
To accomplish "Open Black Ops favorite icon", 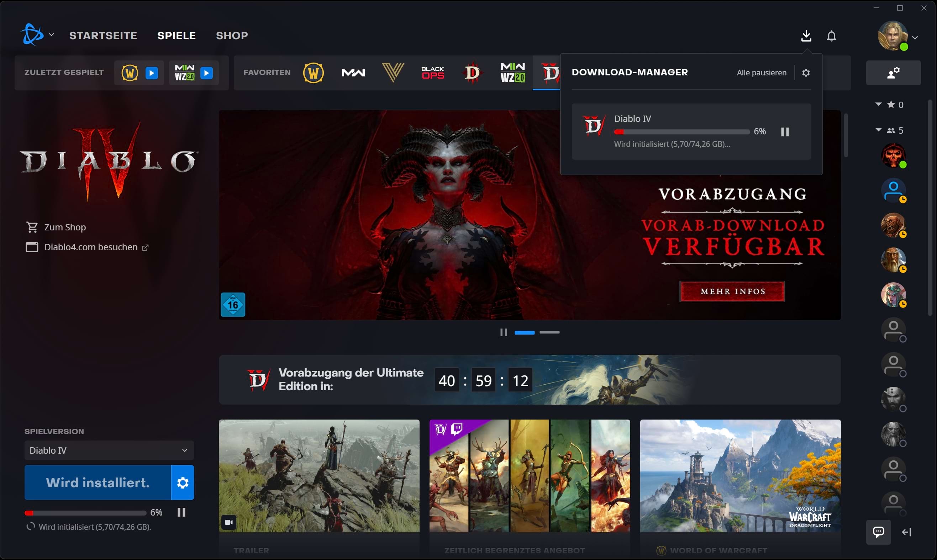I will click(433, 73).
